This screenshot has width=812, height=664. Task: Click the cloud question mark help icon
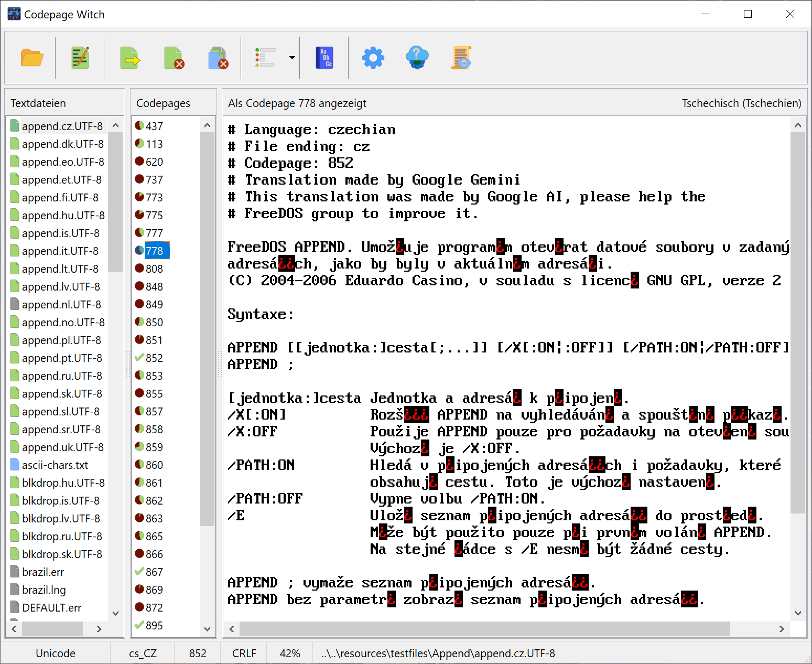coord(417,58)
